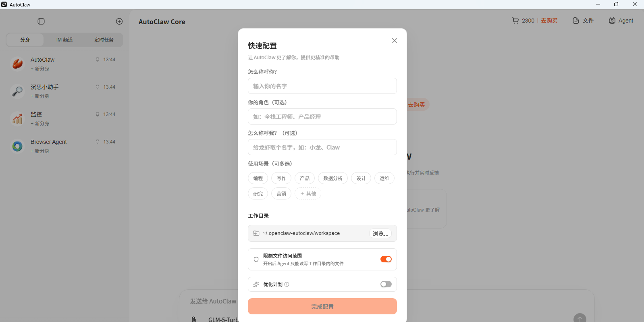Disable the 限制文件访问范围 switch
The width and height of the screenshot is (644, 322).
(386, 259)
